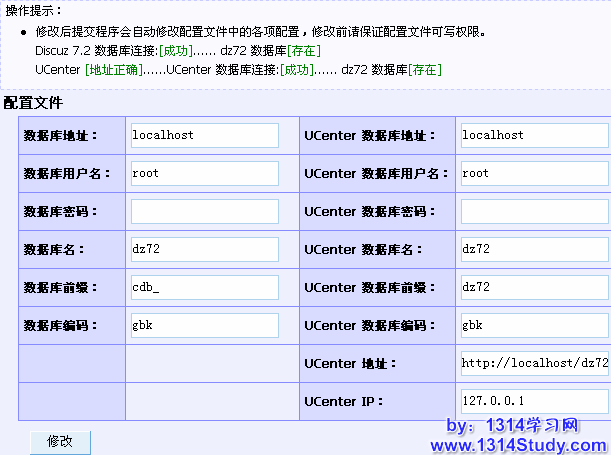611x455 pixels.
Task: Focus the UCenter 数据库前缀 input field
Action: click(534, 288)
